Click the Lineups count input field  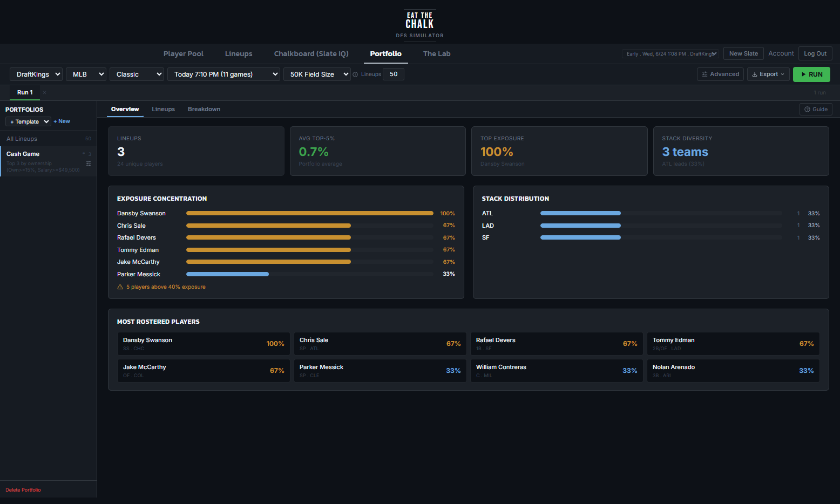394,74
